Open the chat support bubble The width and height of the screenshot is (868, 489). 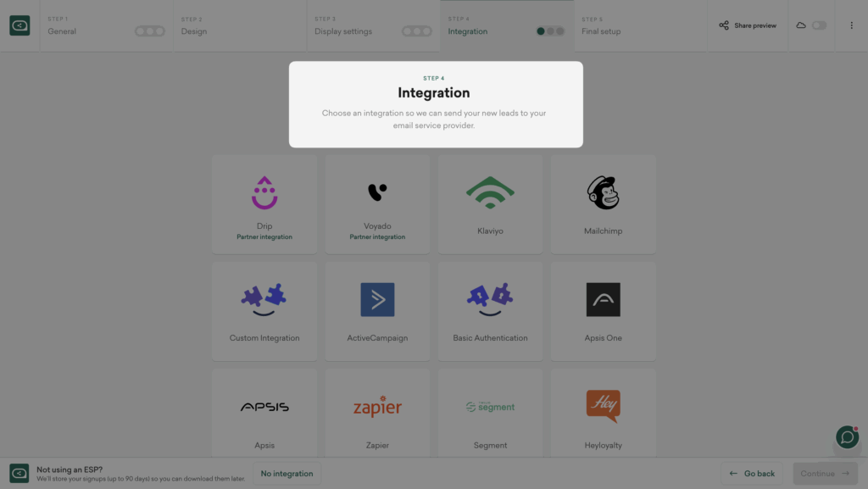tap(847, 437)
